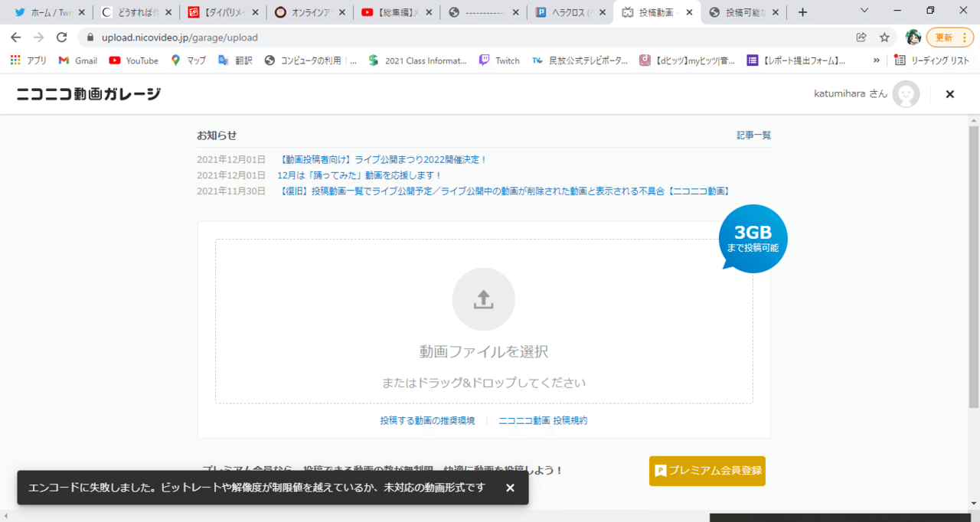Open YouTube from the bookmarks bar

pos(133,60)
